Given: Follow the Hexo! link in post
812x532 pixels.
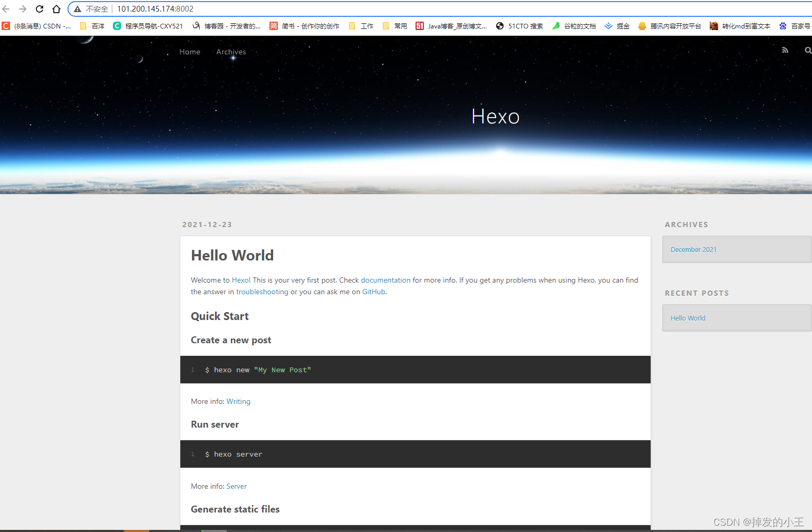Looking at the screenshot, I should click(241, 280).
